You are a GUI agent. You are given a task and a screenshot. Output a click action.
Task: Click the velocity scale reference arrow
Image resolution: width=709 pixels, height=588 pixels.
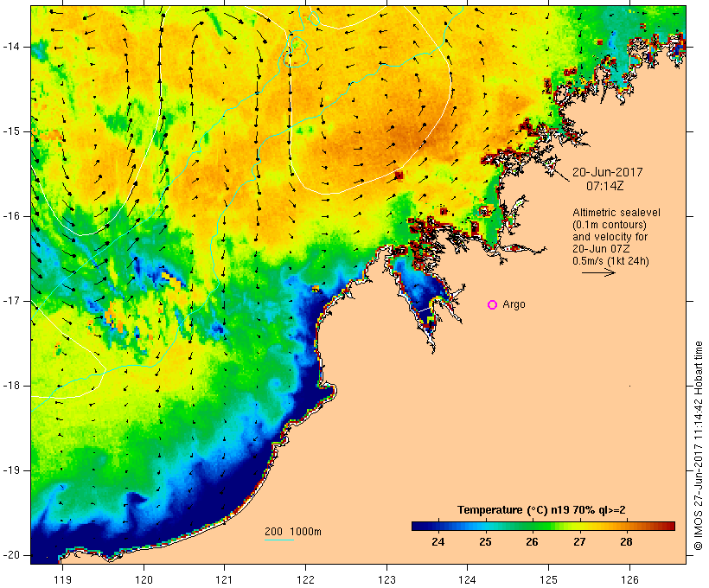click(x=598, y=272)
